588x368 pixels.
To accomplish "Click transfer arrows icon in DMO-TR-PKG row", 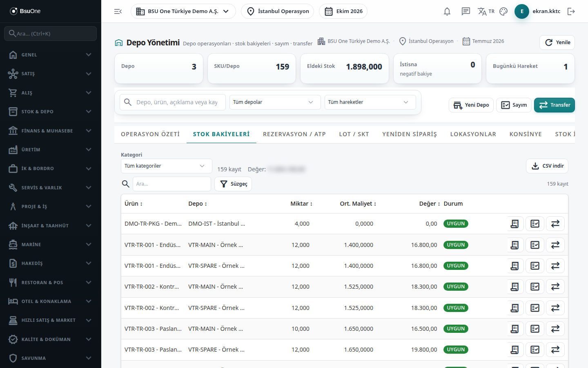I will point(555,224).
